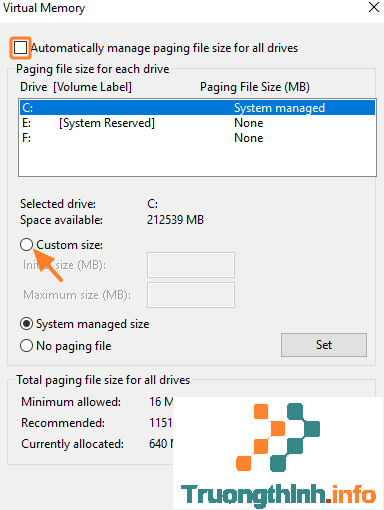Screen dimensions: 384x510
Task: Click the Maximum size input field
Action: click(191, 295)
